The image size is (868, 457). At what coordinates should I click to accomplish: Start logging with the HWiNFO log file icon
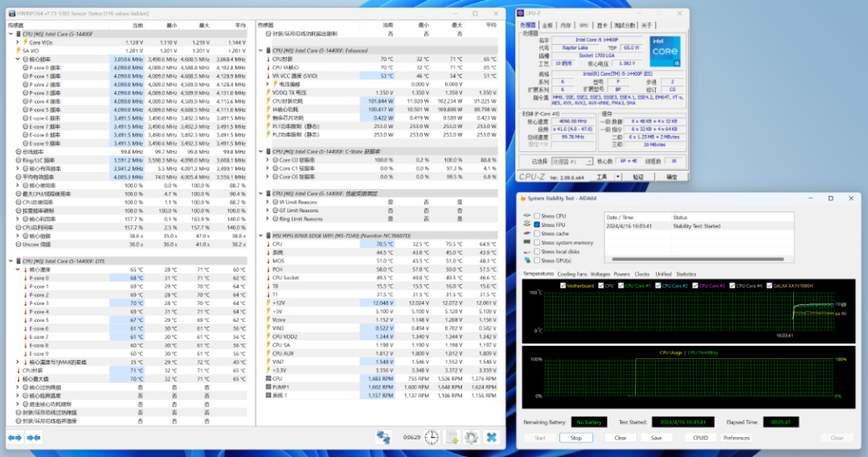tap(452, 437)
